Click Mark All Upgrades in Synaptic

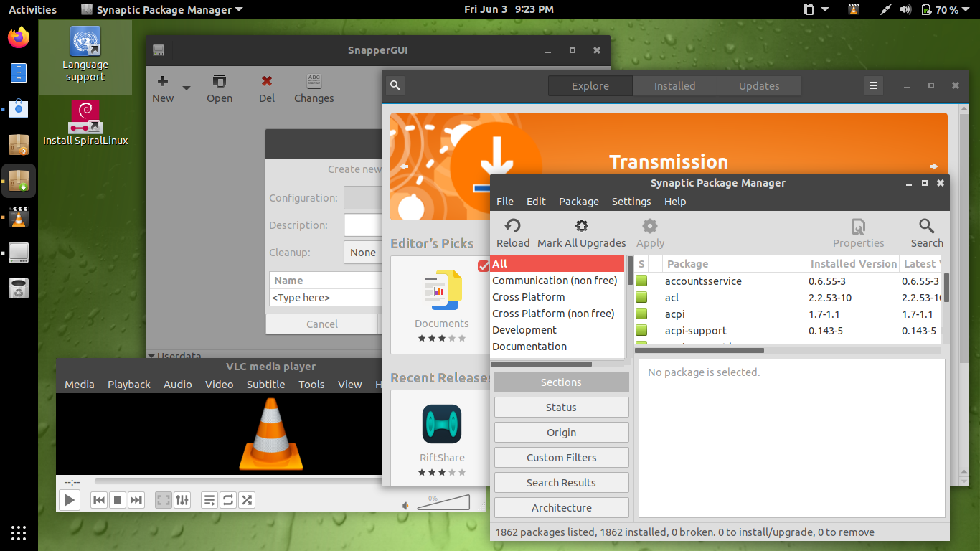click(582, 233)
